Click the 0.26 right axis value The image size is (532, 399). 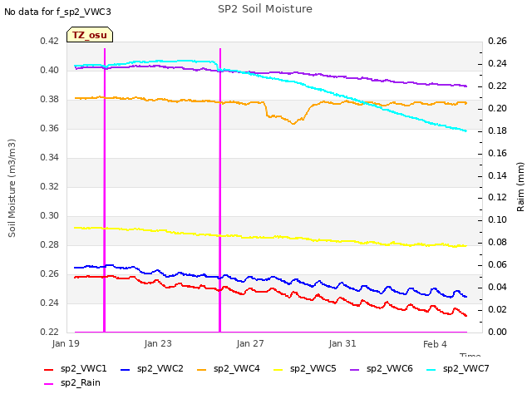click(497, 41)
